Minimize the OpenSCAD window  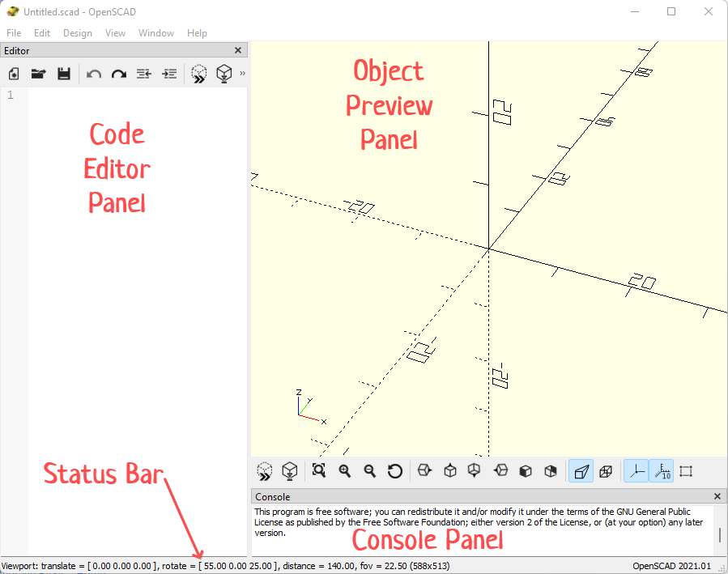(x=635, y=11)
